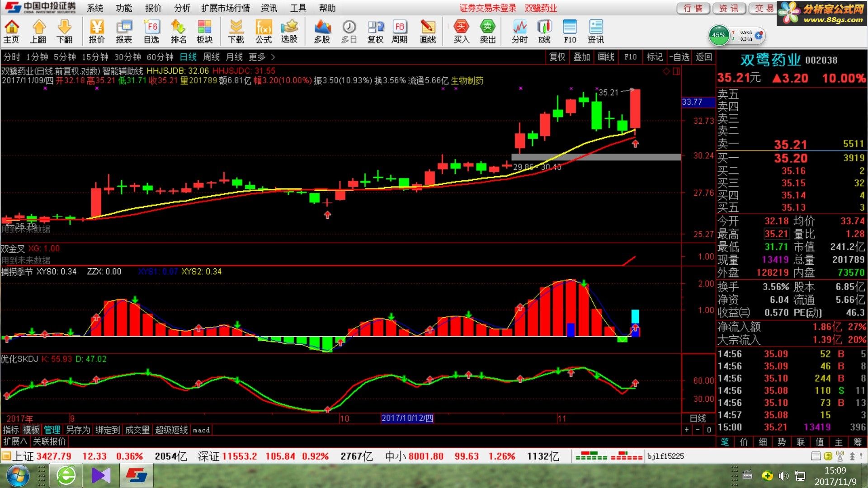Click the chart bar 画线 button
The image size is (868, 488).
click(x=606, y=57)
